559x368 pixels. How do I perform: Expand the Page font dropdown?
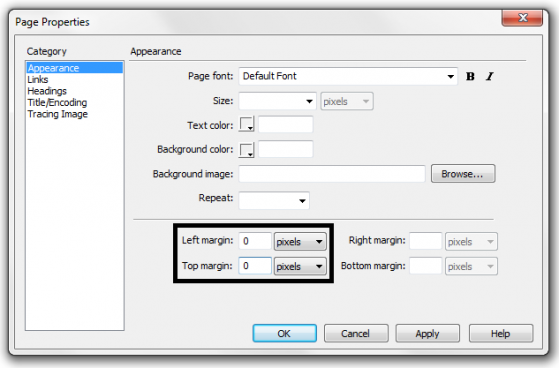tap(348, 76)
